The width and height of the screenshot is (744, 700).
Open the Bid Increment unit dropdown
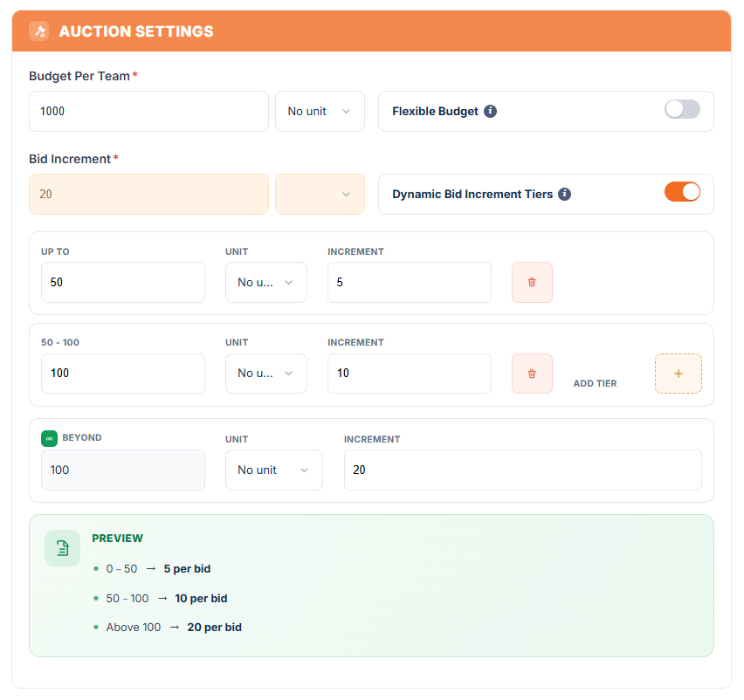320,194
